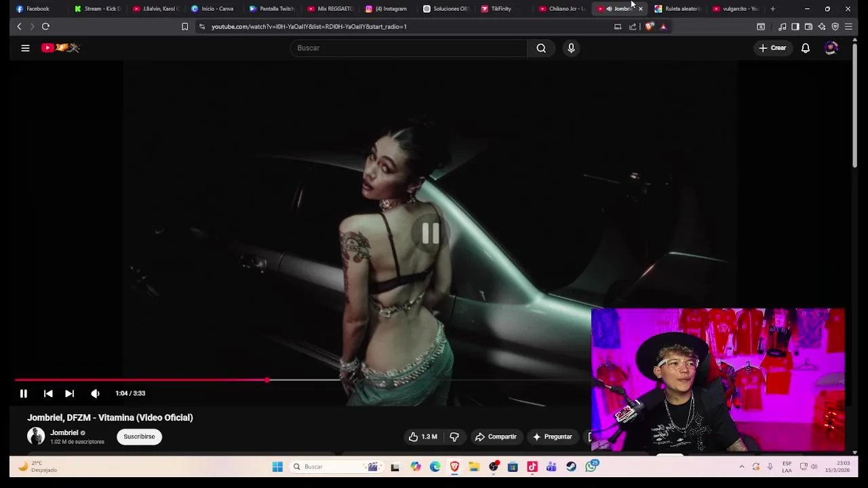Pause the video using player control
This screenshot has width=868, height=488.
[23, 393]
